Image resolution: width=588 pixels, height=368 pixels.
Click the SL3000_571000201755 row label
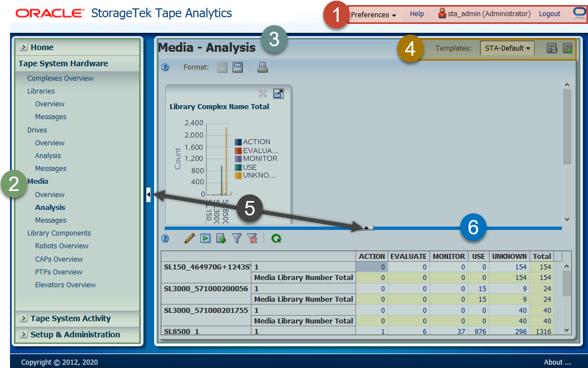[x=206, y=310]
